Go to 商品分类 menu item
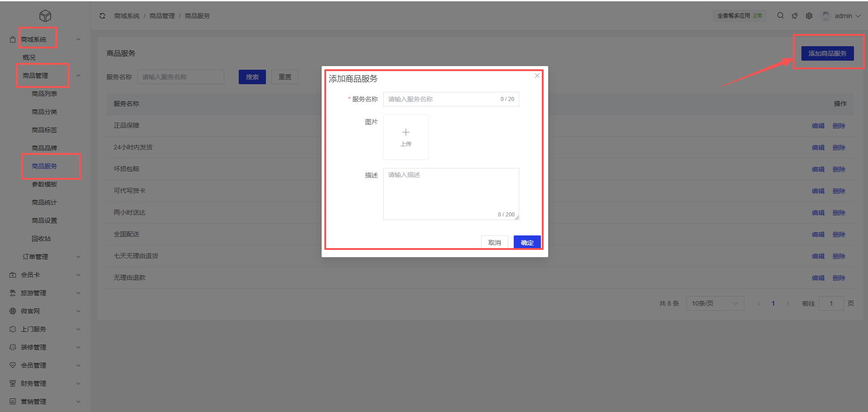The width and height of the screenshot is (868, 412). (44, 112)
